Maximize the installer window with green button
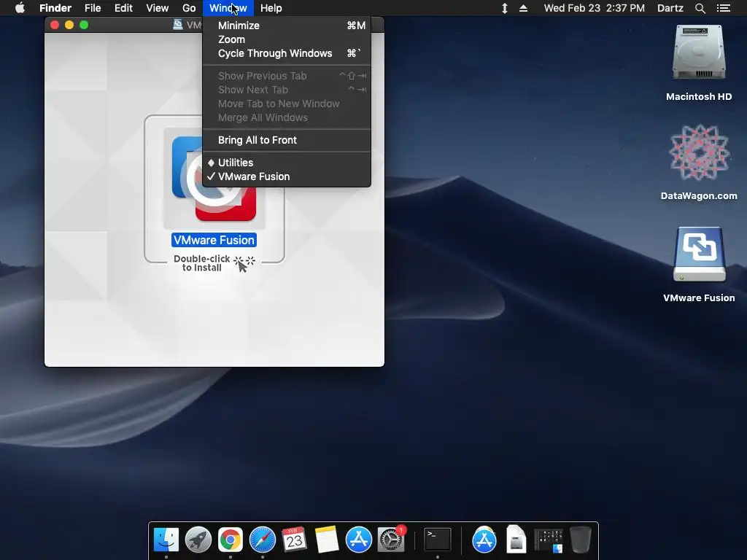This screenshot has width=747, height=560. 84,25
